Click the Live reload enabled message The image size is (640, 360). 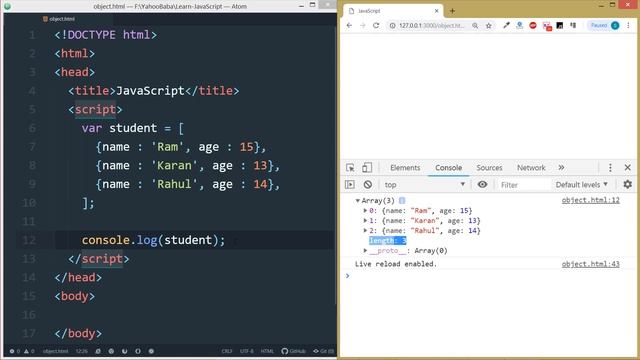(396, 264)
